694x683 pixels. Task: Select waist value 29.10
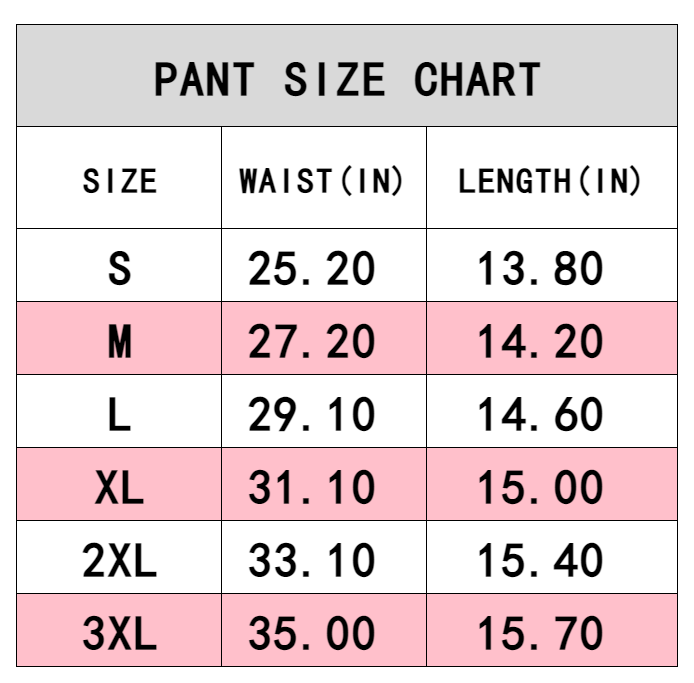tap(312, 414)
